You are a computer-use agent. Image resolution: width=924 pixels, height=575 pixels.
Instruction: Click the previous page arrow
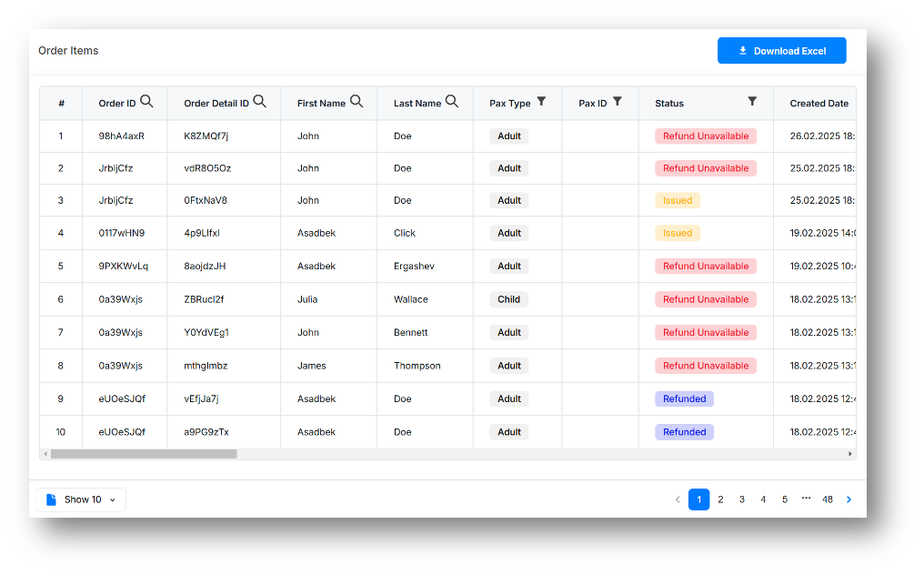tap(678, 499)
